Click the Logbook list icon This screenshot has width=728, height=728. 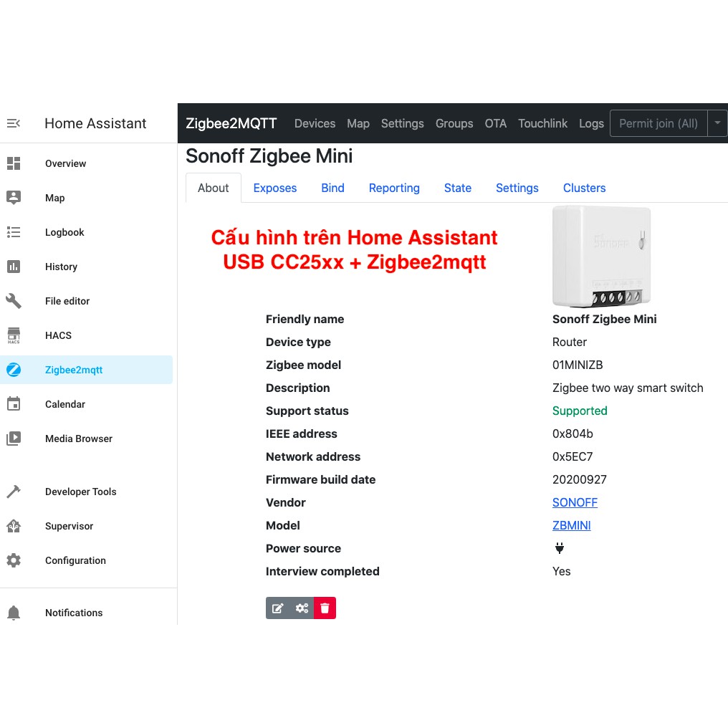click(14, 232)
